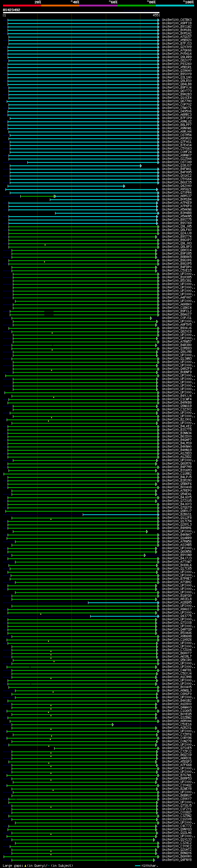Select hit label UniRef100_Q6YT73
This screenshot has height=868, width=197.
click(x=177, y=91)
